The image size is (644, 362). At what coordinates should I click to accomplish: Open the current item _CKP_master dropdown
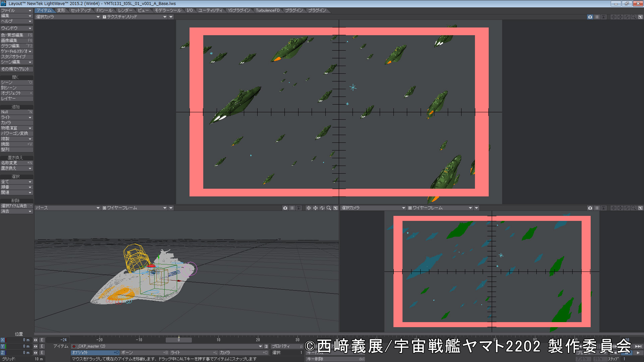167,346
